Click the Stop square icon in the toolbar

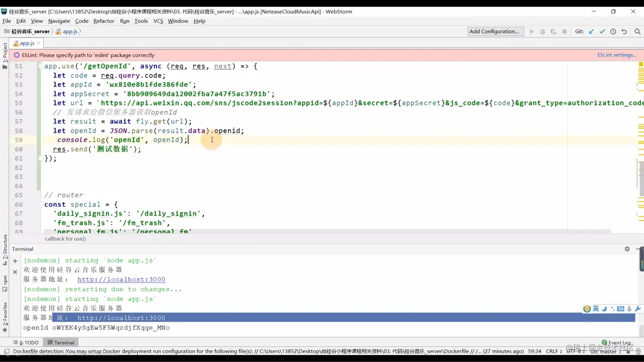pos(564,31)
